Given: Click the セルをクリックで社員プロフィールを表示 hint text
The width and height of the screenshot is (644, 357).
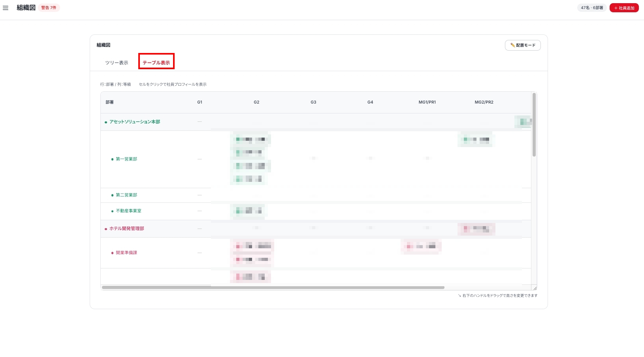Looking at the screenshot, I should pos(173,85).
